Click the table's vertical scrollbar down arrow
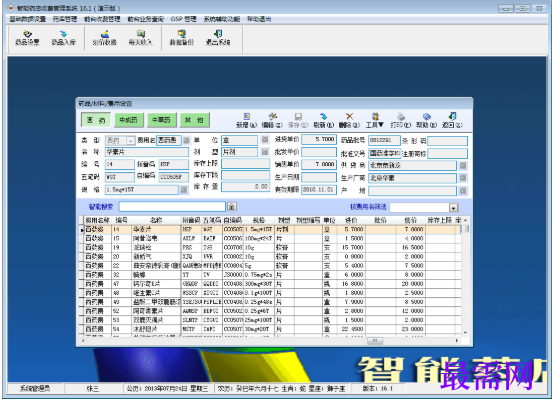The width and height of the screenshot is (552, 407). (465, 332)
